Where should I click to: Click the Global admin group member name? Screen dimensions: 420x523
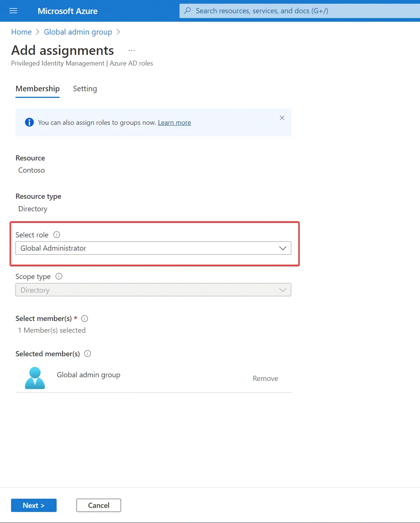[89, 375]
